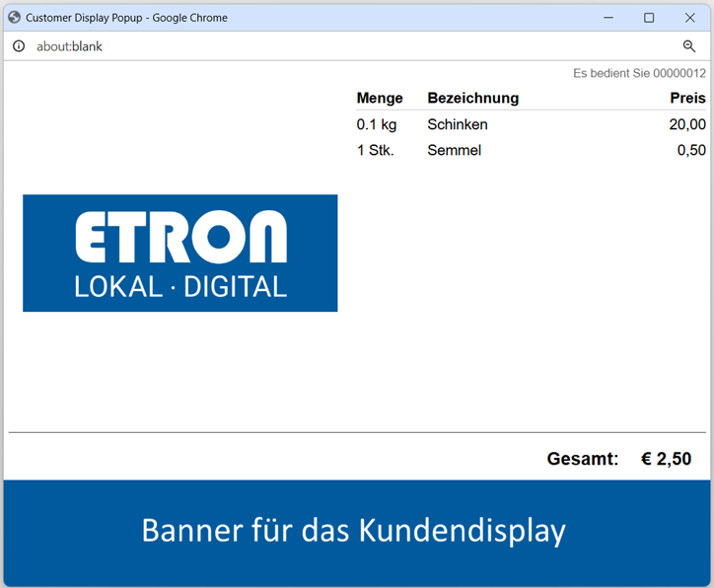The width and height of the screenshot is (714, 588).
Task: Select the Semmel item name
Action: point(454,150)
